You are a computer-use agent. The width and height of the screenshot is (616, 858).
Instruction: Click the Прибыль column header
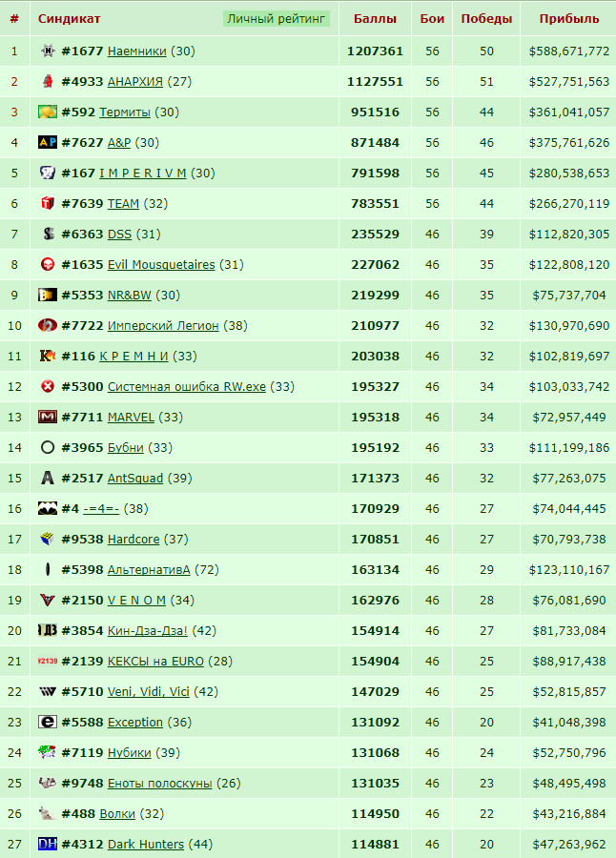[x=569, y=19]
